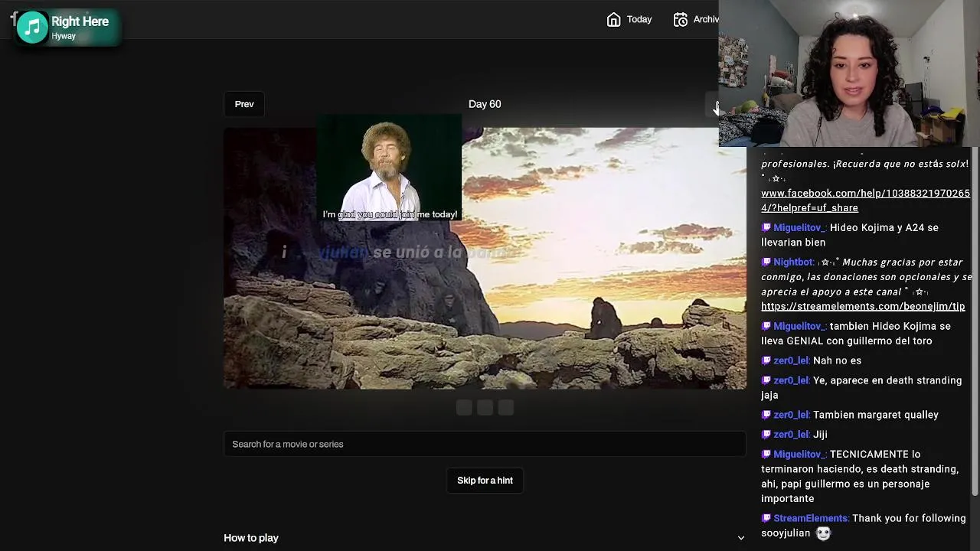Select the second guess square below image
Viewport: 980px width, 551px height.
[x=485, y=408]
